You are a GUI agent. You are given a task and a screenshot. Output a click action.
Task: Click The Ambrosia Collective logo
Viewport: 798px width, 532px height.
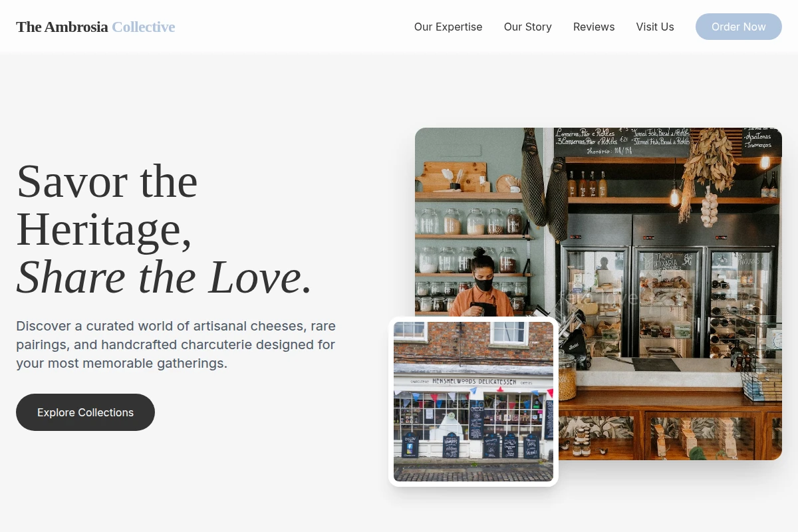[x=96, y=27]
